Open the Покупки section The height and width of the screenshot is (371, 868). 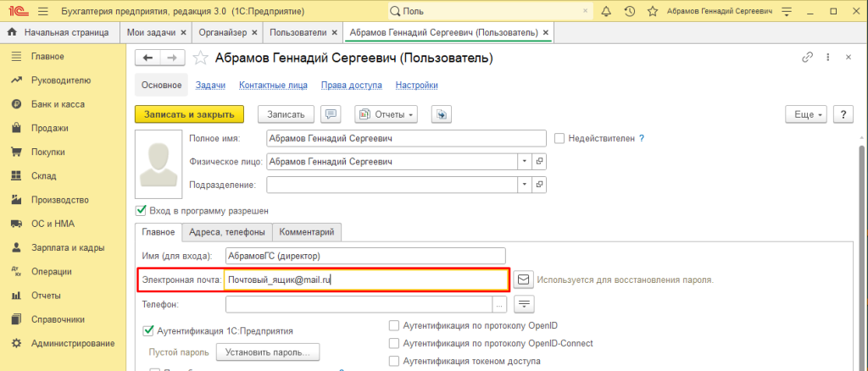pyautogui.click(x=48, y=152)
